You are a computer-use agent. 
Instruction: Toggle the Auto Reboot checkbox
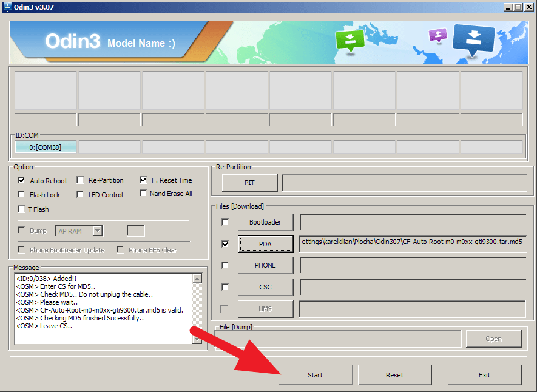22,180
